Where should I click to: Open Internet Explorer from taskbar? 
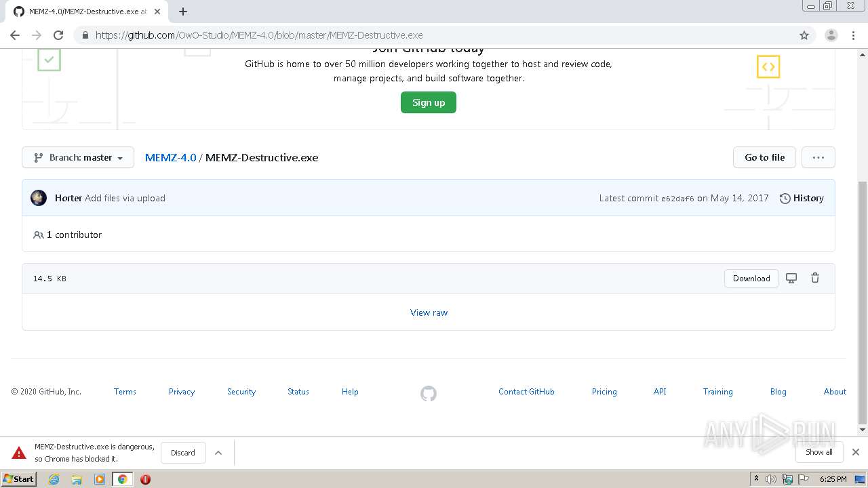point(54,479)
